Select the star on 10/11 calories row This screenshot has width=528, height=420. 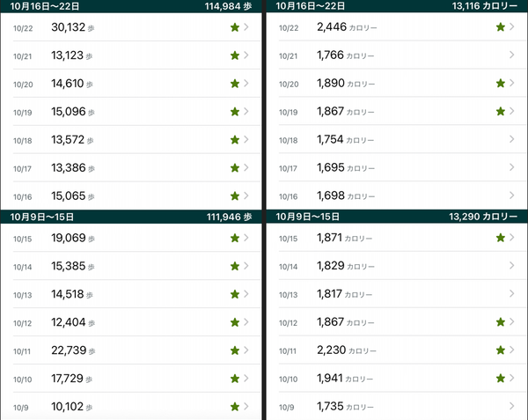[x=501, y=350]
